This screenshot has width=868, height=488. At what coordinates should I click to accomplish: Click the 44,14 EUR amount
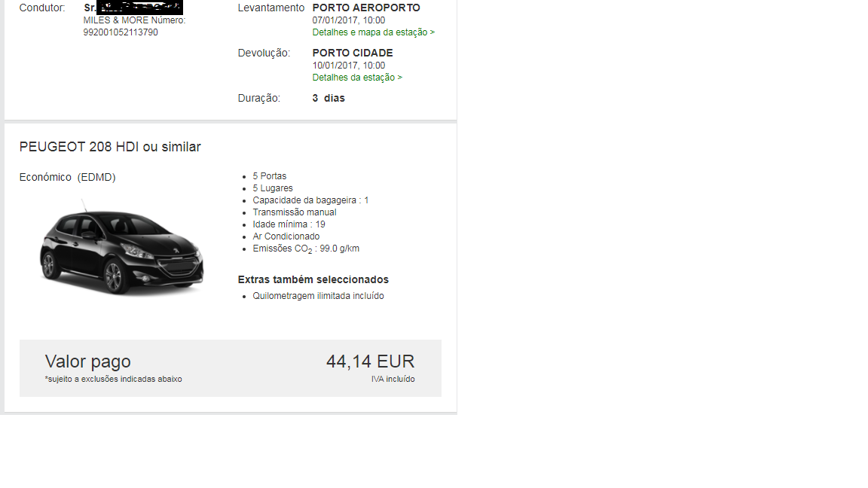(371, 361)
